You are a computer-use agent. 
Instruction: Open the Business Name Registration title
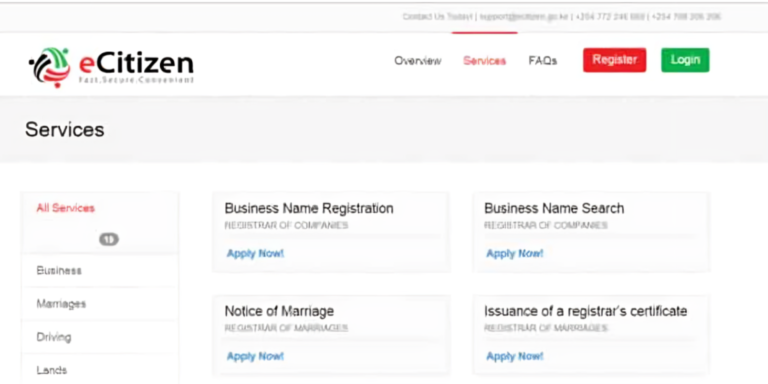[309, 208]
